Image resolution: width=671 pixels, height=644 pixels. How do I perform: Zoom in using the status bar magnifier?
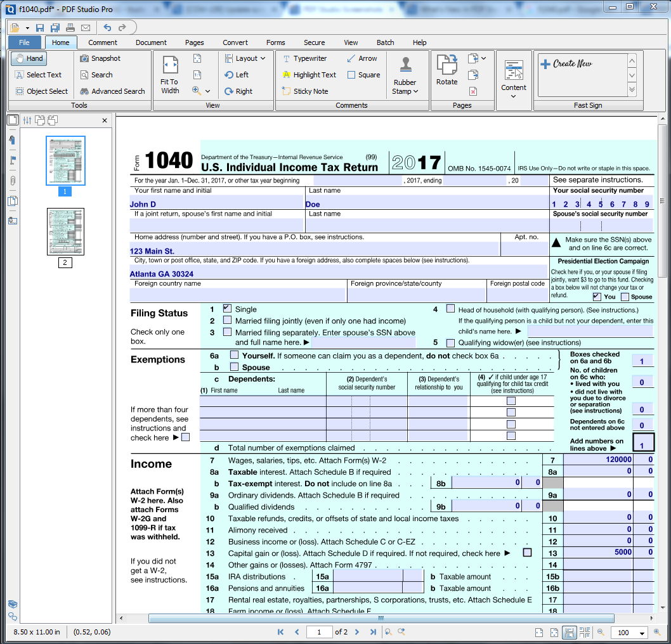pyautogui.click(x=657, y=632)
